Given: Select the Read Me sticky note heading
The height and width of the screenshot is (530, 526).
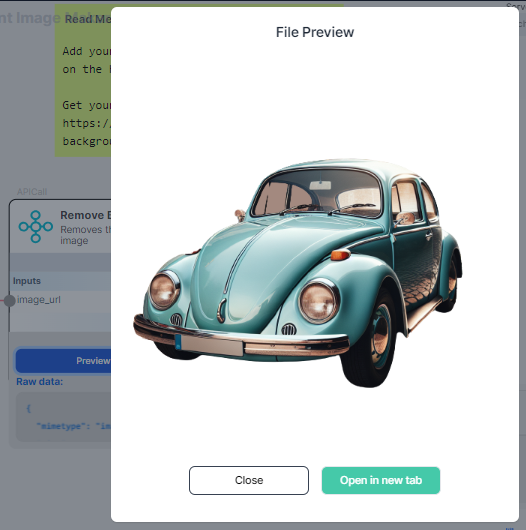Looking at the screenshot, I should click(88, 19).
